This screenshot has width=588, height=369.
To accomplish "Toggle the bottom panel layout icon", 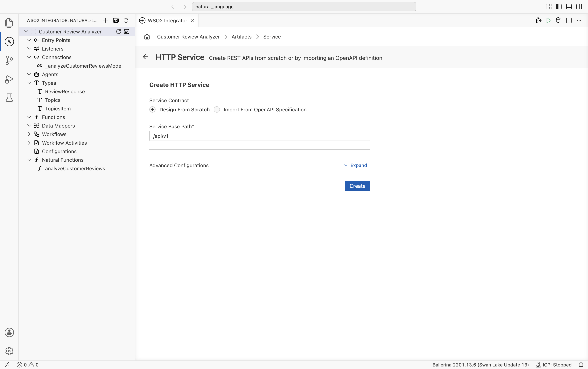I will 569,7.
